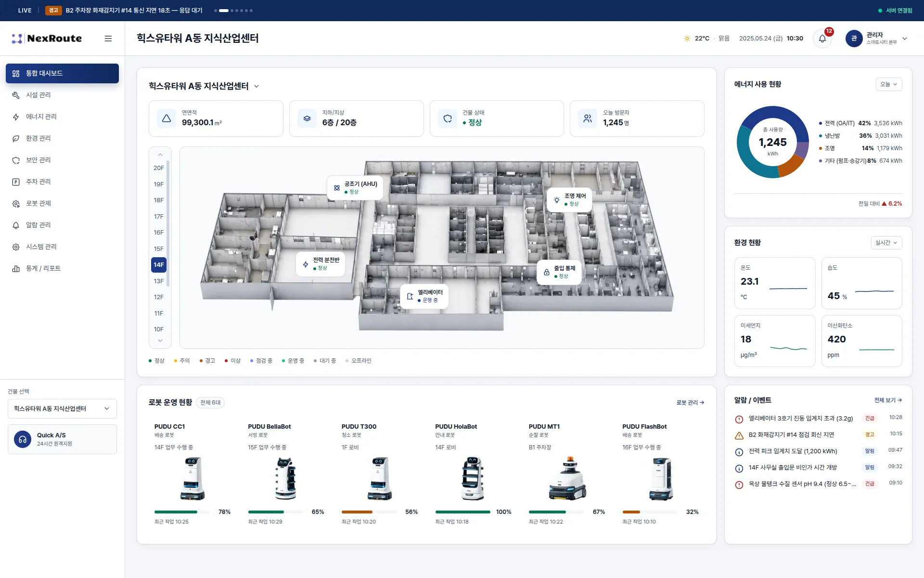Open the notification bell icon
Screen dimensions: 924x578
[822, 39]
